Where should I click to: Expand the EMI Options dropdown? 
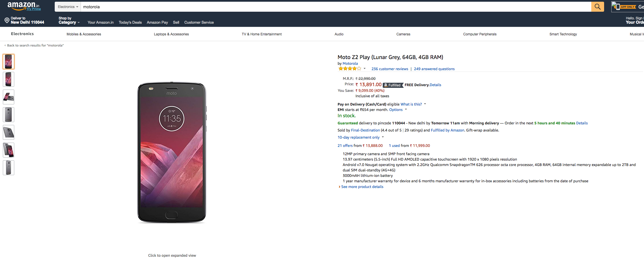click(398, 110)
